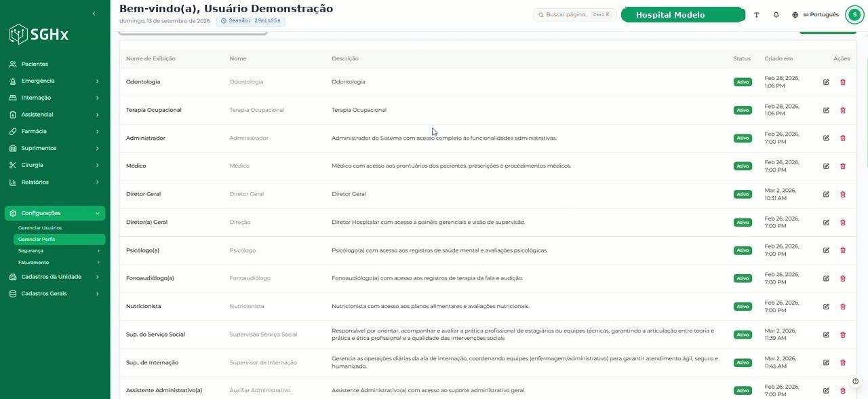The image size is (868, 399).
Task: Open the help question mark icon
Action: pos(856,381)
